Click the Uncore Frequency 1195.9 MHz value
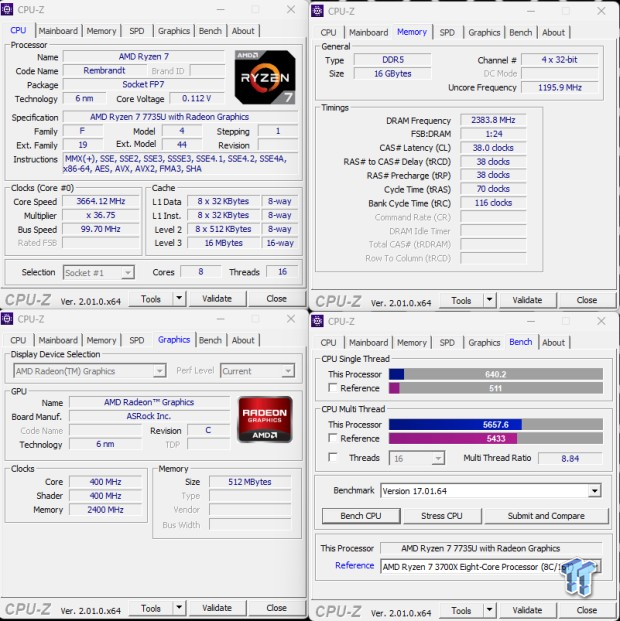 pyautogui.click(x=559, y=88)
